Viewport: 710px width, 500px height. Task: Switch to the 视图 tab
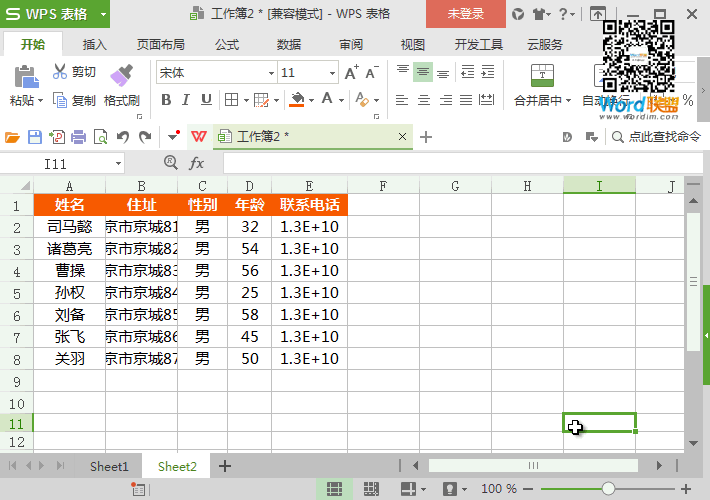[x=413, y=44]
